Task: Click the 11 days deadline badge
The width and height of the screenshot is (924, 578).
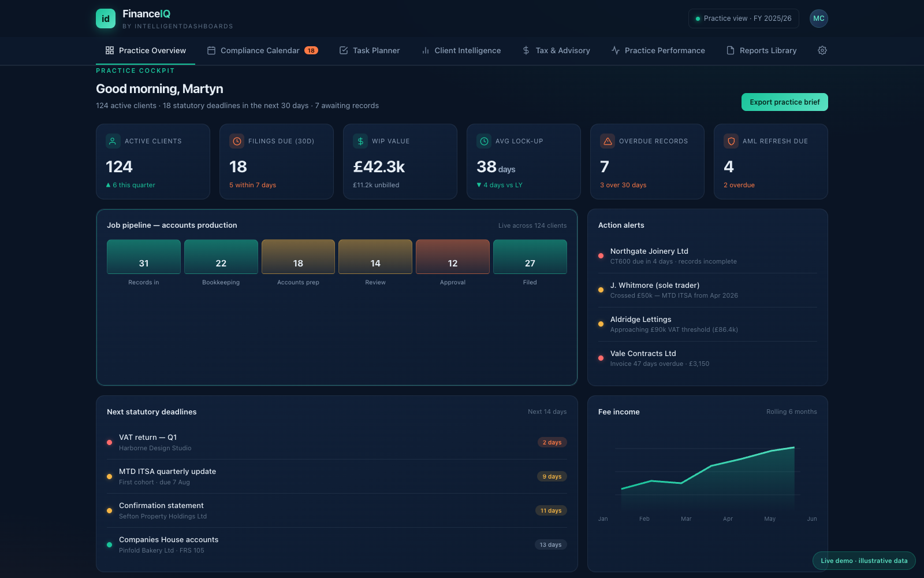Action: click(551, 510)
